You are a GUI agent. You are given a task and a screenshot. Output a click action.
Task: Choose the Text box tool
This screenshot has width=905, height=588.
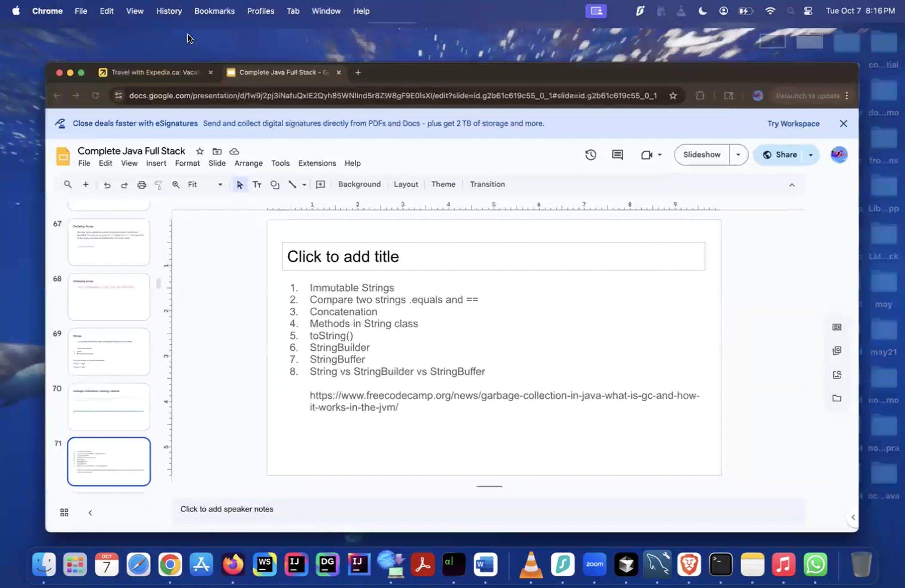tap(257, 185)
